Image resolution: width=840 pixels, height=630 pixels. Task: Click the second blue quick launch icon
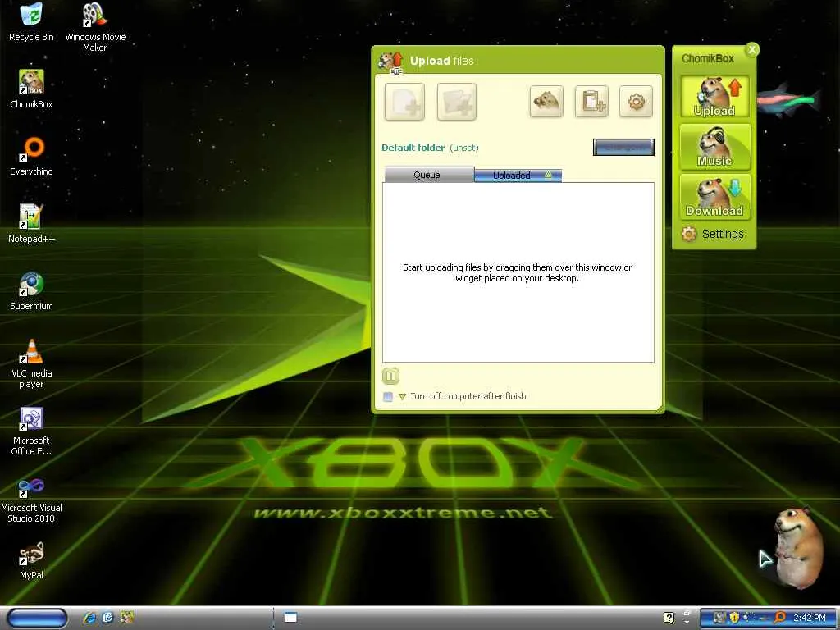[107, 618]
